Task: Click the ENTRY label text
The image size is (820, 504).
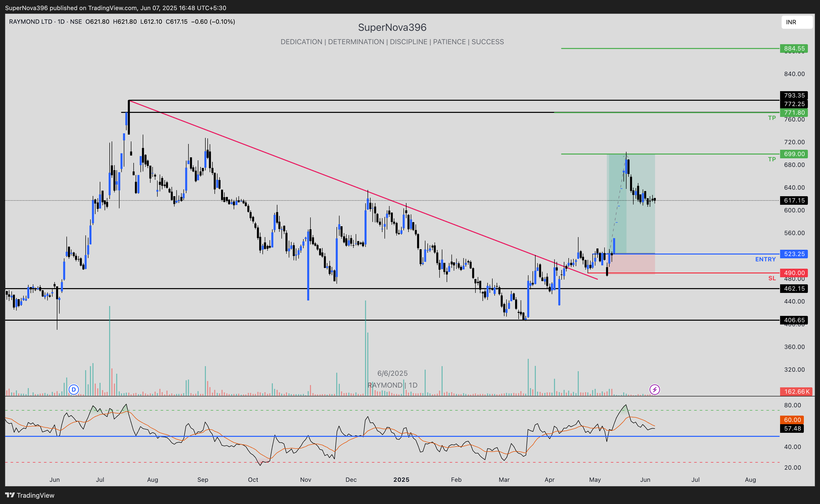Action: [x=765, y=259]
